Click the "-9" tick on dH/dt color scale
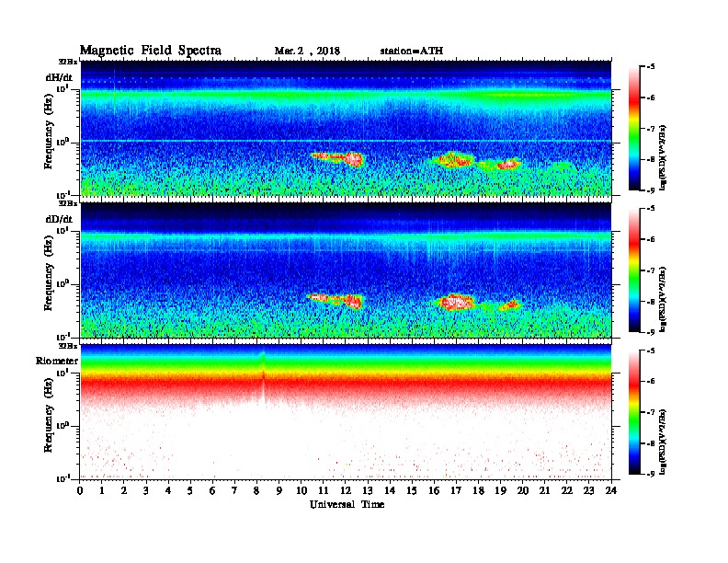 pyautogui.click(x=651, y=190)
